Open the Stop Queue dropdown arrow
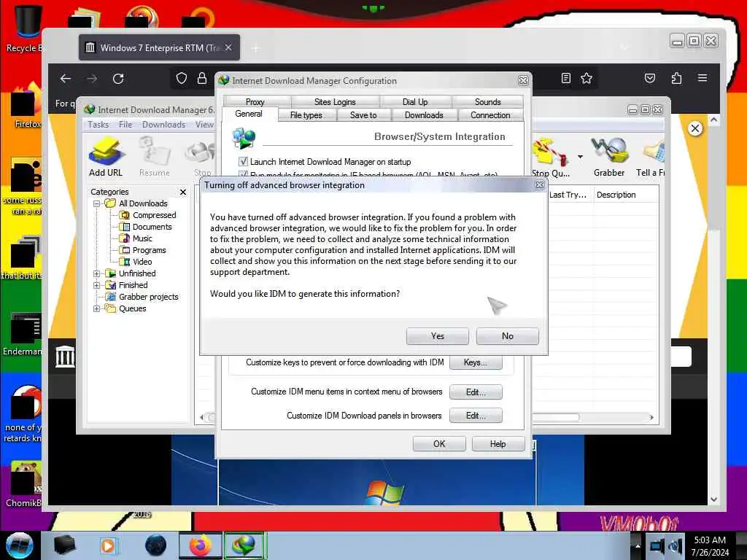Viewport: 747px width, 560px height. [x=580, y=157]
